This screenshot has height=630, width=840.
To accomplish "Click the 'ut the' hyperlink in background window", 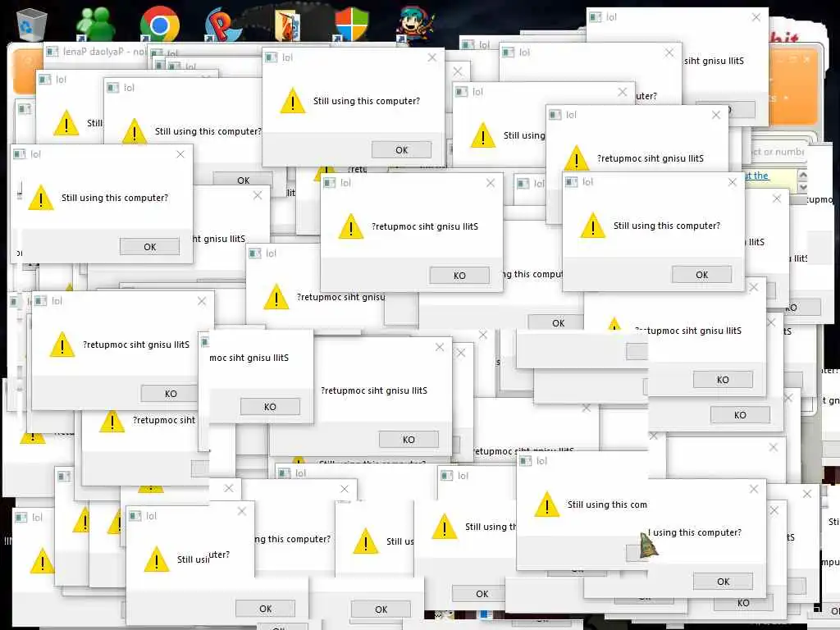I will tap(756, 176).
